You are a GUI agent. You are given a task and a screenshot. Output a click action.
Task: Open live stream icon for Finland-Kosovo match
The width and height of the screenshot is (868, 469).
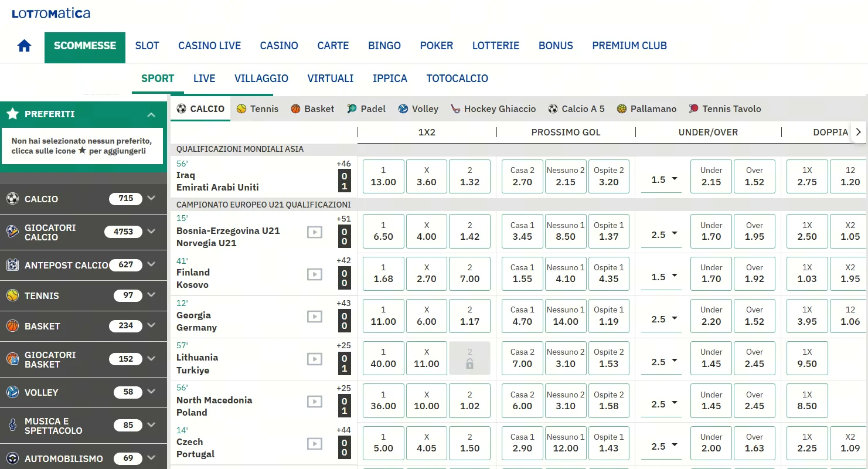pos(315,274)
